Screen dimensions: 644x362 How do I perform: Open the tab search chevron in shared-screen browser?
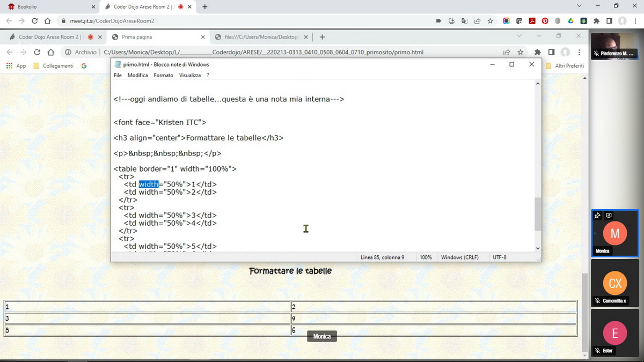tap(519, 36)
